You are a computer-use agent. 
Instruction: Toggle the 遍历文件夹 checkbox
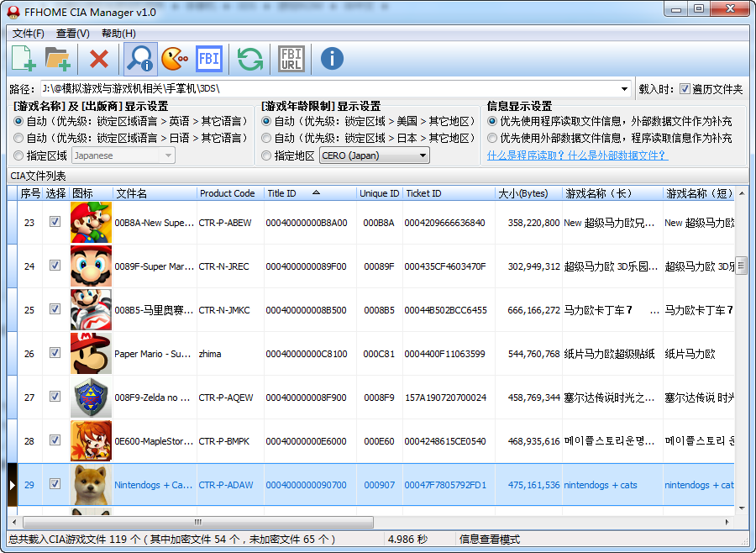pos(685,89)
